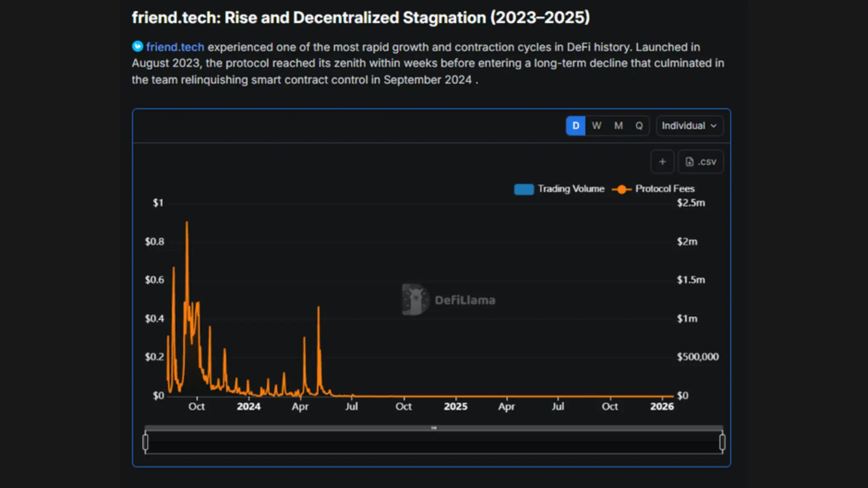The width and height of the screenshot is (868, 488).
Task: Click the 2025 axis label on timeline
Action: pyautogui.click(x=455, y=406)
